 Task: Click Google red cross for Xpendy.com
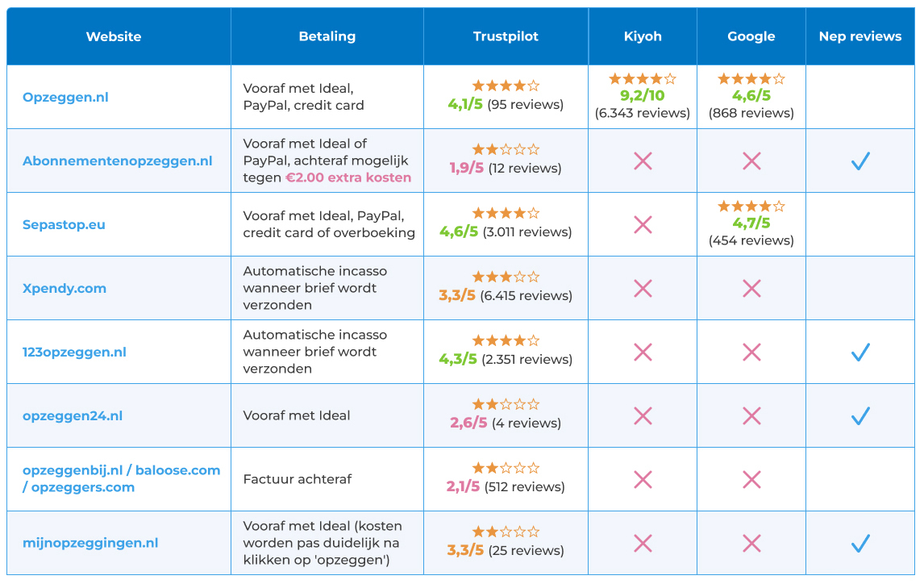pos(751,289)
